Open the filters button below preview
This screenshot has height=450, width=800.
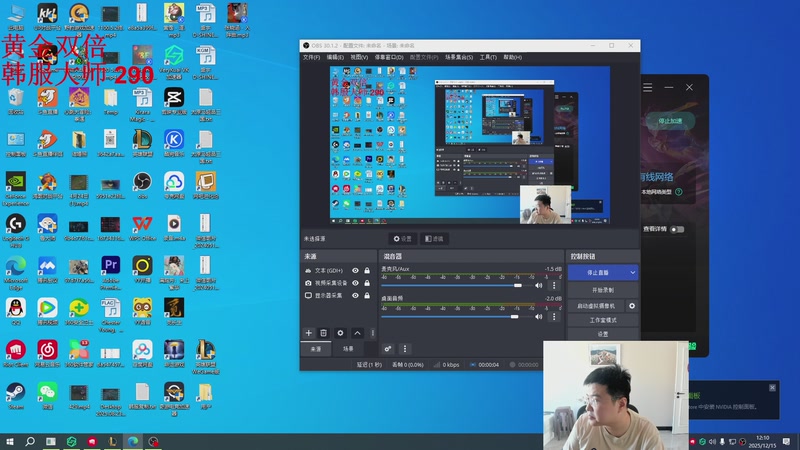(434, 238)
